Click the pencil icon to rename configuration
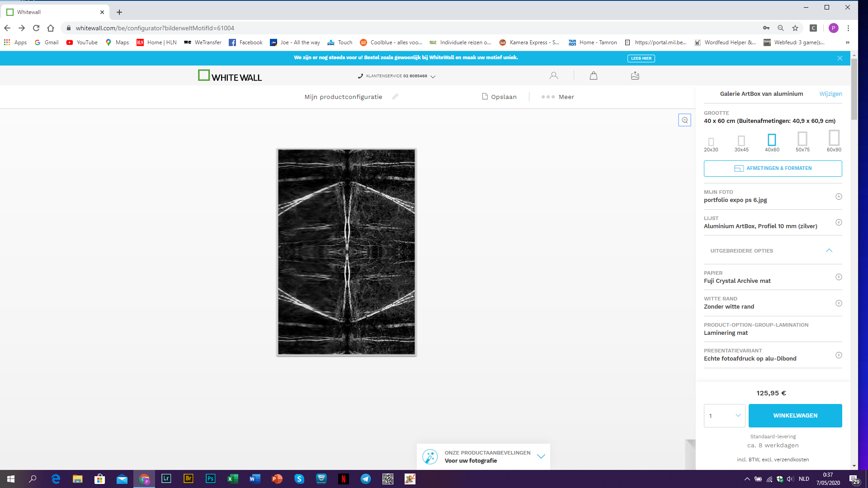Screen dimensions: 868x488 395,97
